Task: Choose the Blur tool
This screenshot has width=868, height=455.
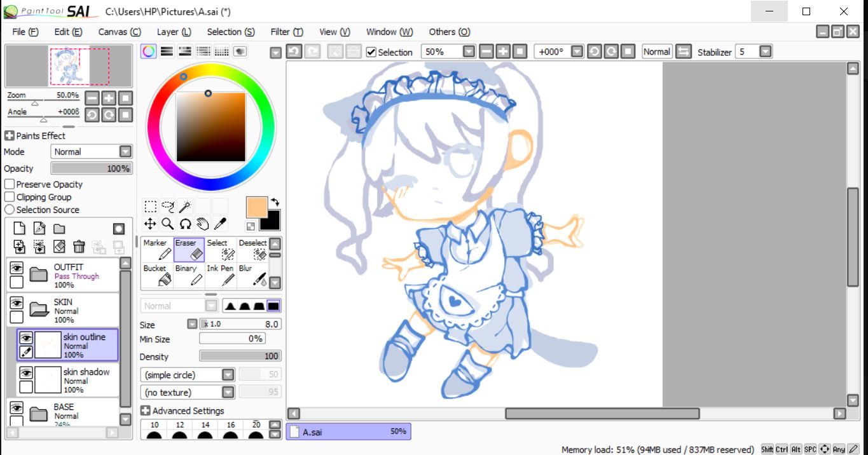Action: tap(252, 275)
